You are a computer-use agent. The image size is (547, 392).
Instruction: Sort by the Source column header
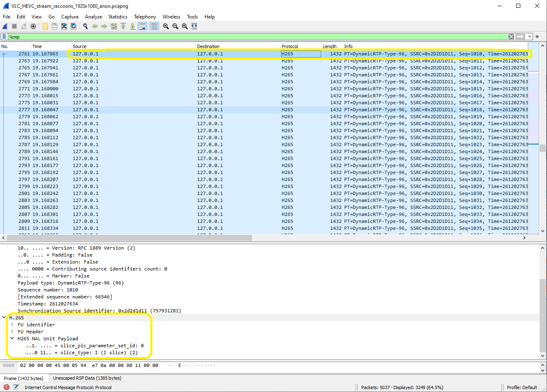tap(133, 46)
